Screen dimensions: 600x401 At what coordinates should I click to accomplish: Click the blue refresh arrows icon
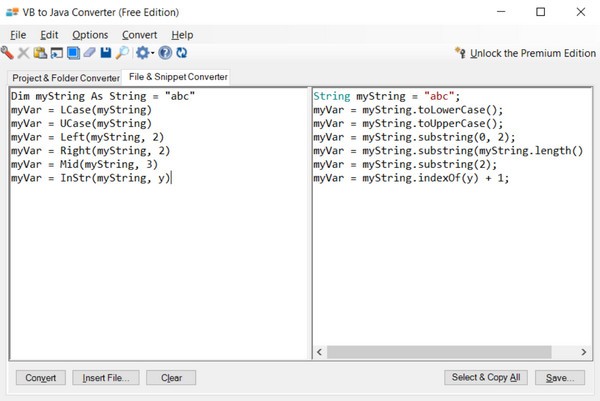(x=182, y=53)
